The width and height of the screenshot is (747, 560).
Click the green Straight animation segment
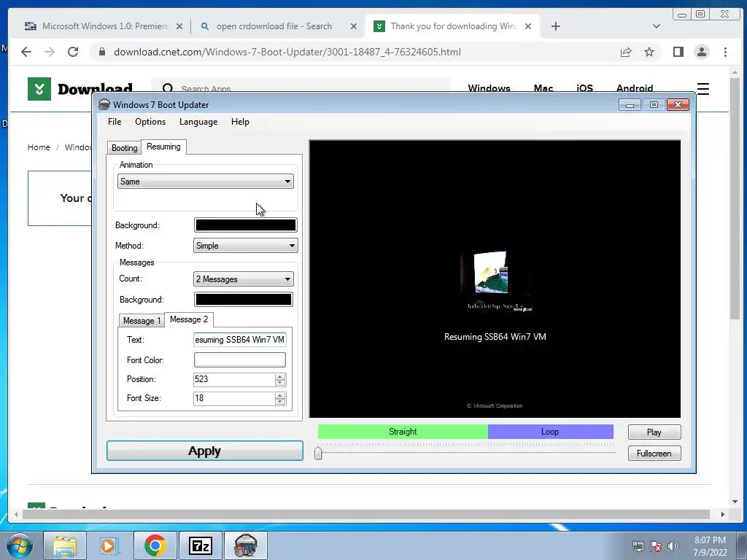403,432
